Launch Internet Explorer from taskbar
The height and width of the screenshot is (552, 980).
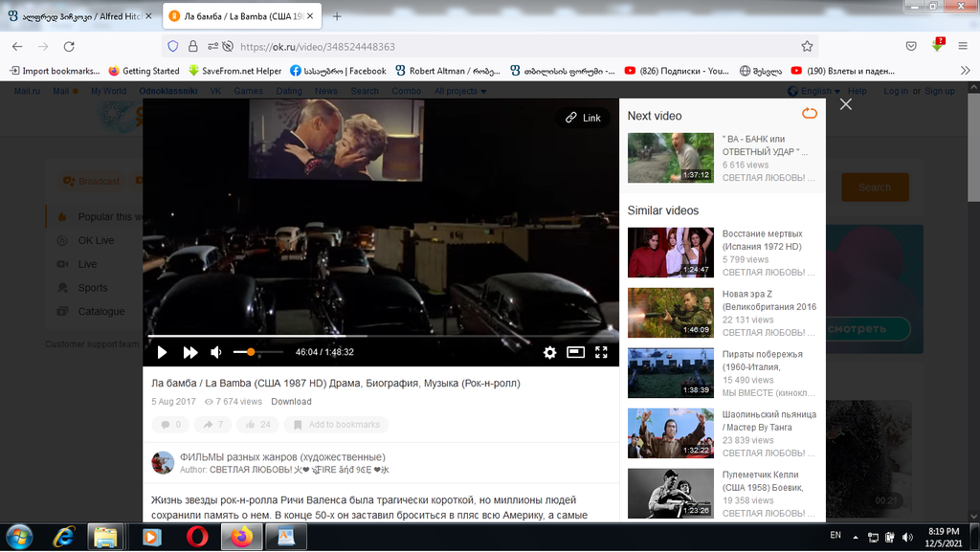pyautogui.click(x=64, y=537)
